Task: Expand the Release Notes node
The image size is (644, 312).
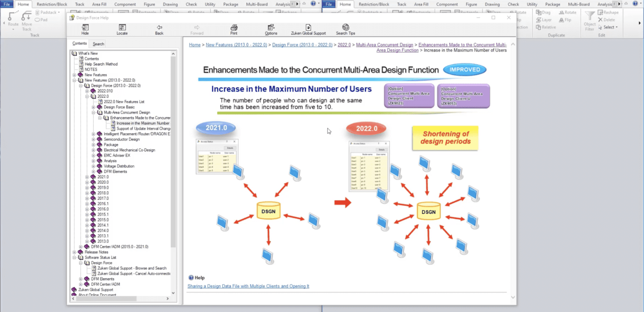Action: coord(75,252)
